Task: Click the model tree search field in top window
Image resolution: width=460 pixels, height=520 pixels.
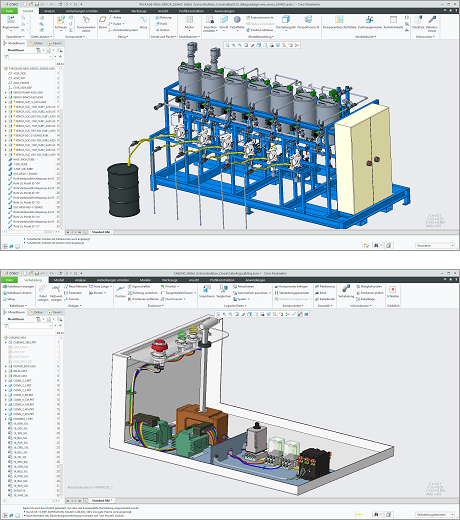Action: [30, 57]
